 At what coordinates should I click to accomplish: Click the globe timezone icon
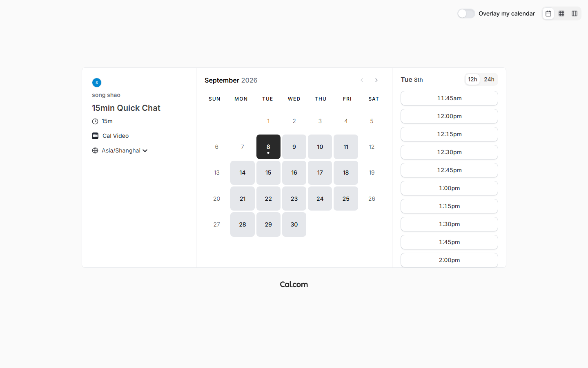pos(95,150)
